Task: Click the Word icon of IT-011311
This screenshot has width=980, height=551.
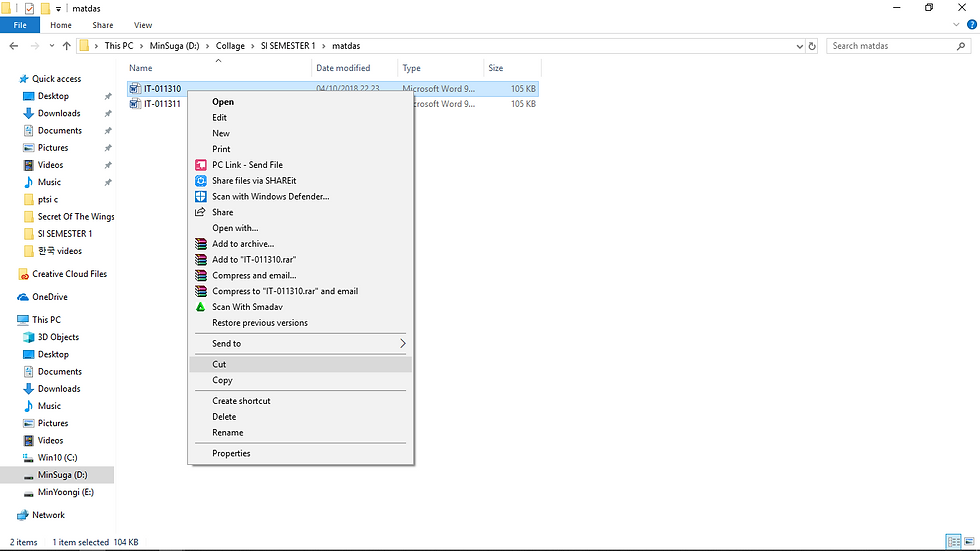Action: [135, 104]
